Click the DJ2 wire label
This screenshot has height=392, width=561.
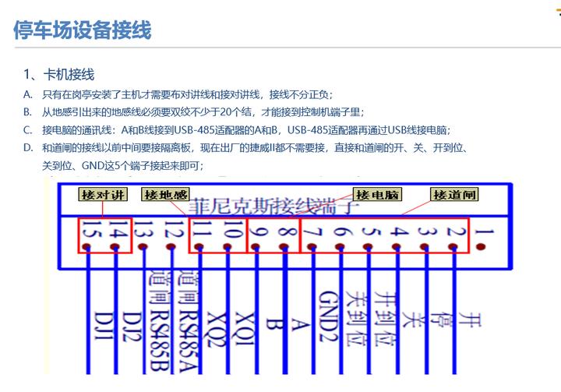point(132,327)
